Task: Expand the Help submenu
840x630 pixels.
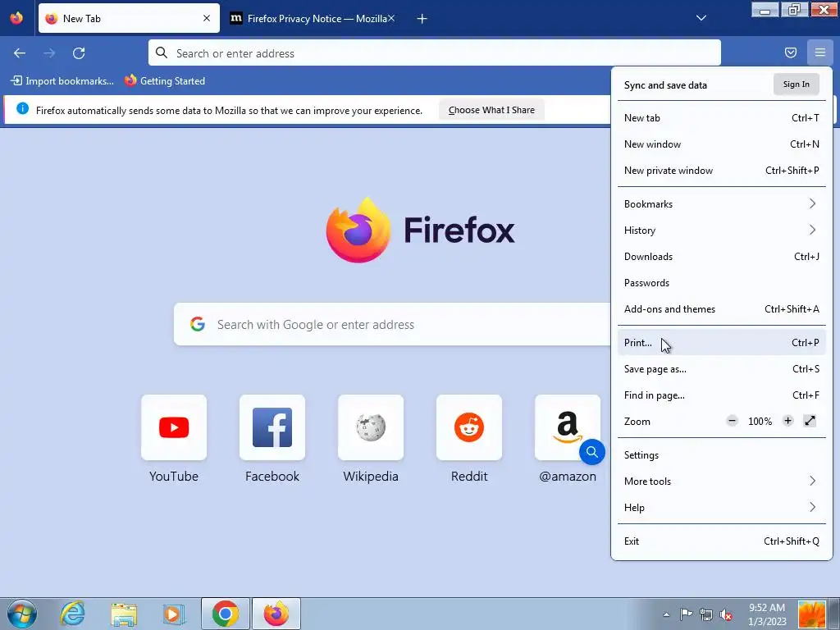Action: (x=721, y=508)
